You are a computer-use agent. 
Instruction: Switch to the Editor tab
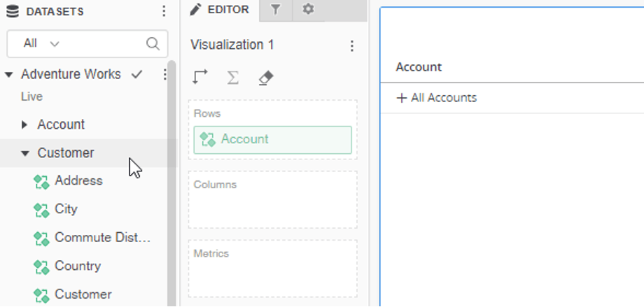(x=219, y=10)
